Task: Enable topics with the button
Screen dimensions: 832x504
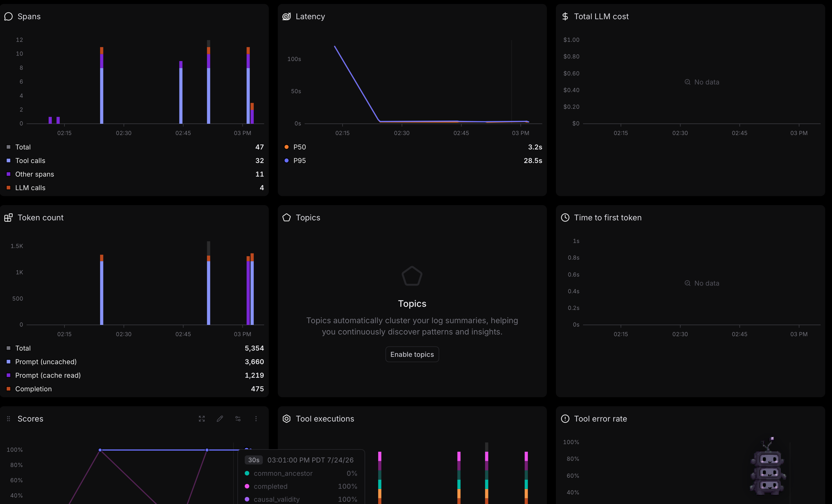Action: pyautogui.click(x=412, y=354)
